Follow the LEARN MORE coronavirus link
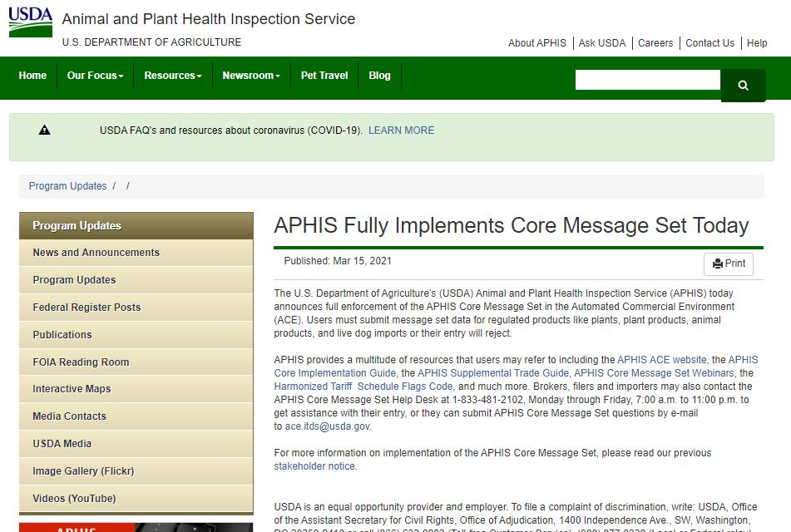The image size is (791, 532). (x=401, y=131)
